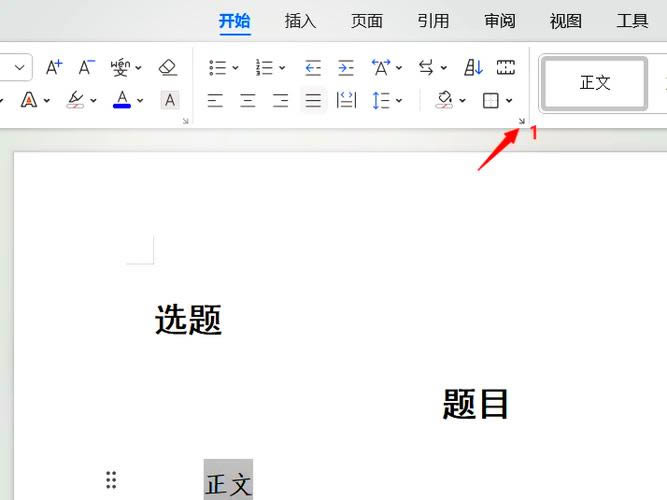Click the line spacing icon

(381, 100)
